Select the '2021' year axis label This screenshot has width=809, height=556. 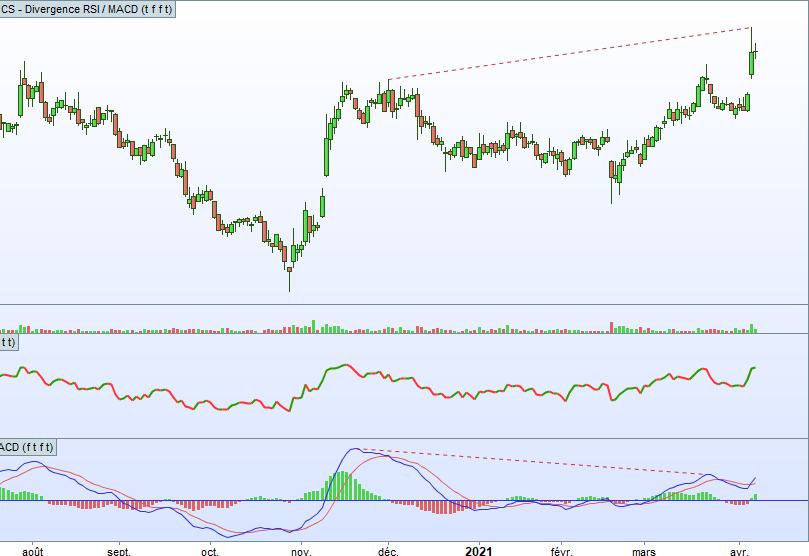478,551
